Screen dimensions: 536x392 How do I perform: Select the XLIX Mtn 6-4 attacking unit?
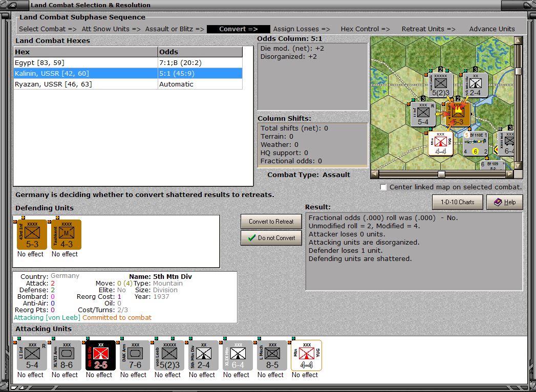[238, 356]
